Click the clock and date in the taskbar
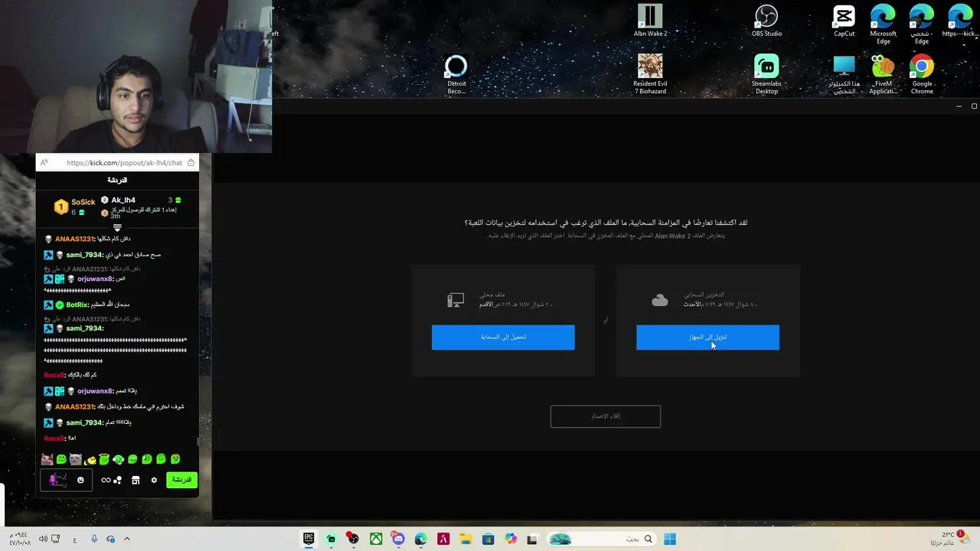The height and width of the screenshot is (551, 980). click(18, 539)
